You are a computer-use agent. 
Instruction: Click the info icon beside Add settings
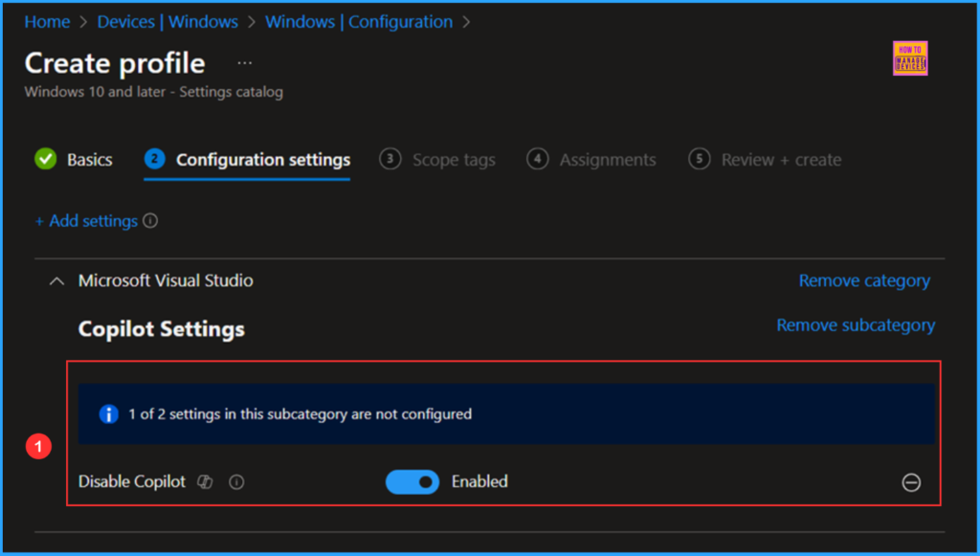coord(150,221)
